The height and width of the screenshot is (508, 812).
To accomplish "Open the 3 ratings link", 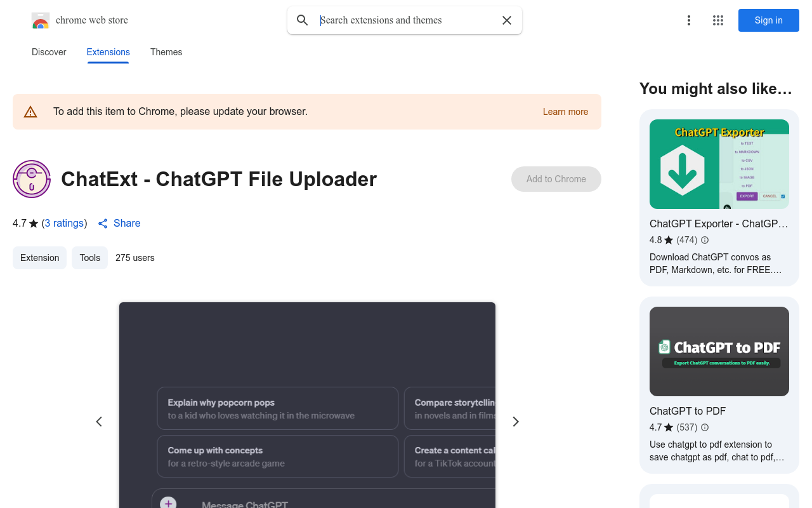I will click(65, 224).
